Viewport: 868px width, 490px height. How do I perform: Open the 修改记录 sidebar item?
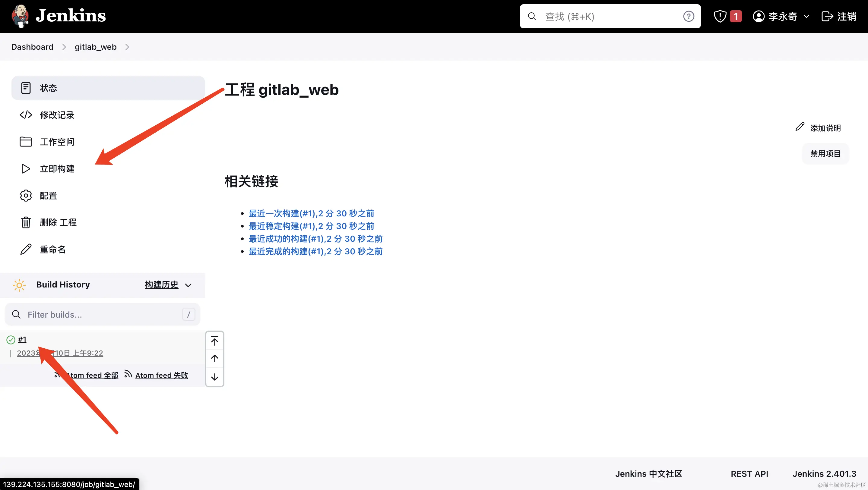[57, 115]
